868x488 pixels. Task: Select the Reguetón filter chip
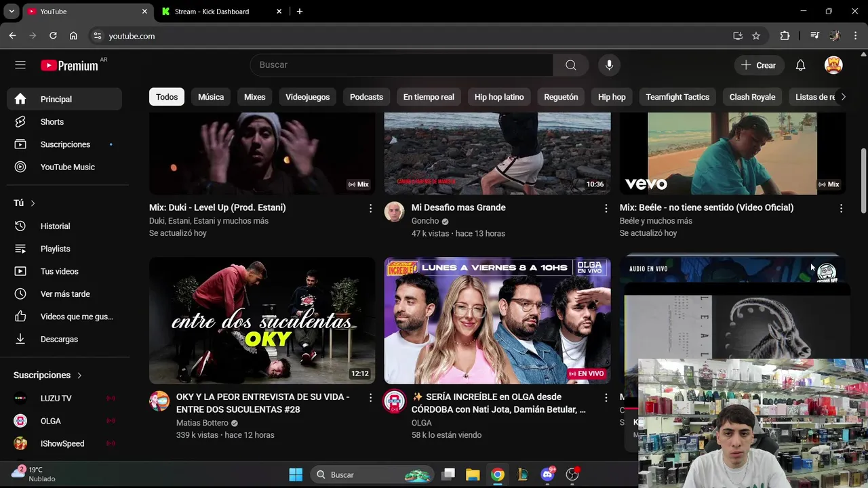[561, 97]
